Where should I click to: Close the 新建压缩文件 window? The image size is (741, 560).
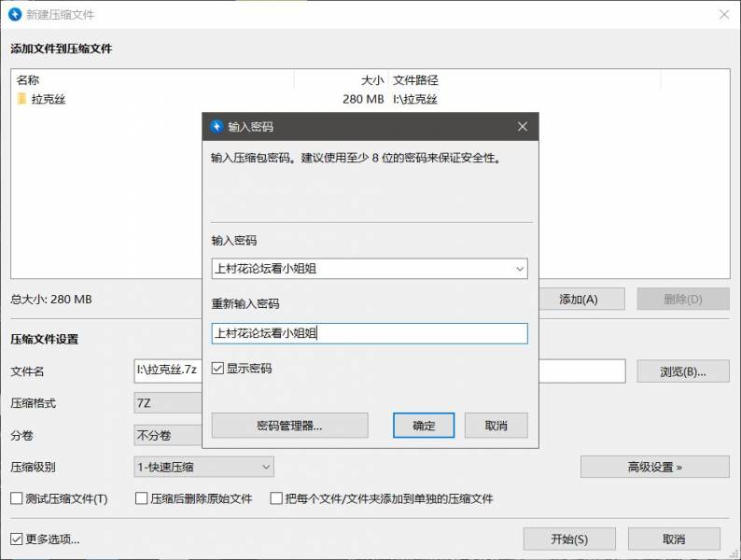tap(723, 14)
